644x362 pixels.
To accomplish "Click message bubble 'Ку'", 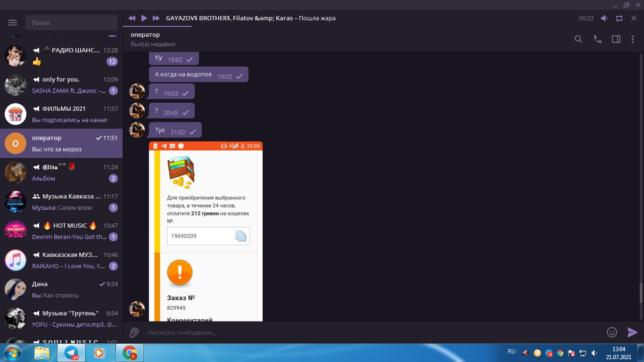I will click(174, 58).
